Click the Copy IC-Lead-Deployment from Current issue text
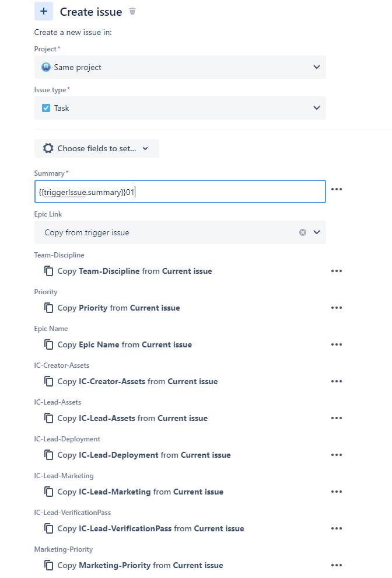 (x=144, y=455)
